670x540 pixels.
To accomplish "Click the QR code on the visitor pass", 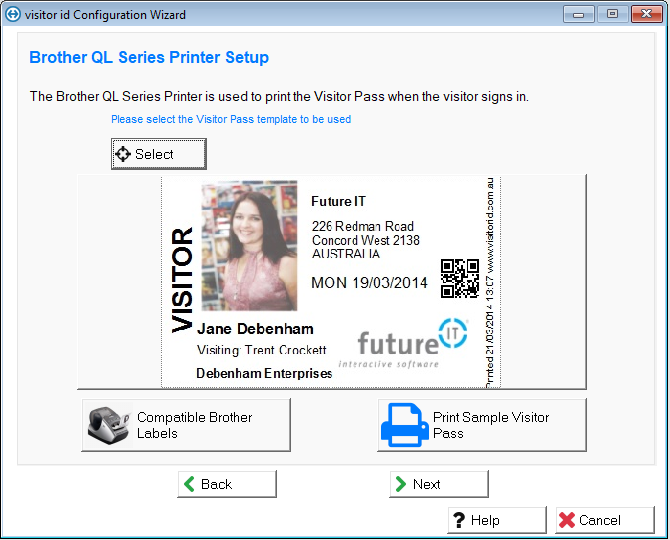I will [x=460, y=278].
